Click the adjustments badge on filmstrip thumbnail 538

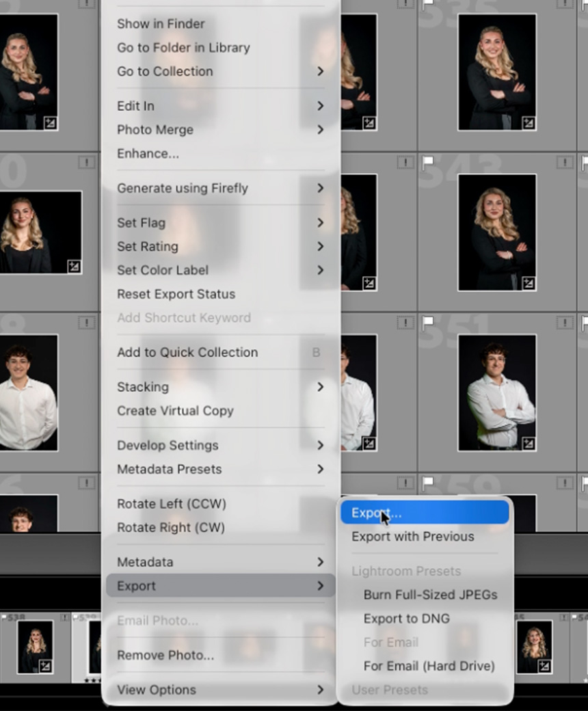tap(45, 666)
